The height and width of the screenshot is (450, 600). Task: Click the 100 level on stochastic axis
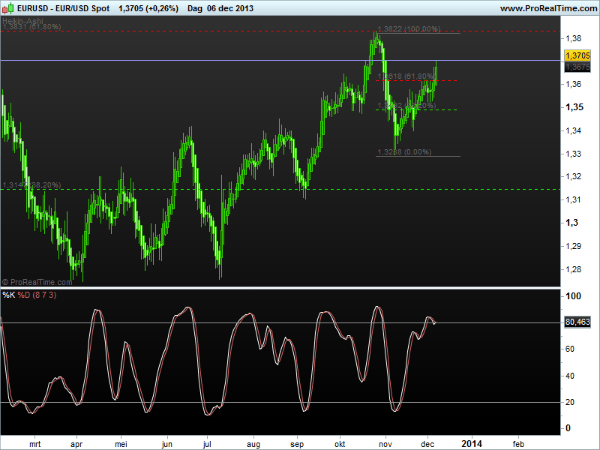click(x=573, y=296)
